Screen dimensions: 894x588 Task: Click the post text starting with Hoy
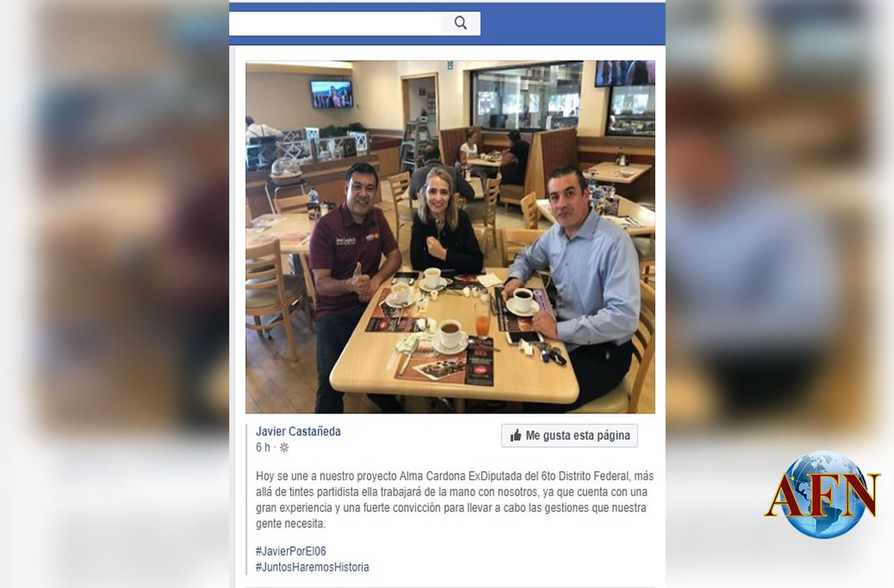click(455, 499)
